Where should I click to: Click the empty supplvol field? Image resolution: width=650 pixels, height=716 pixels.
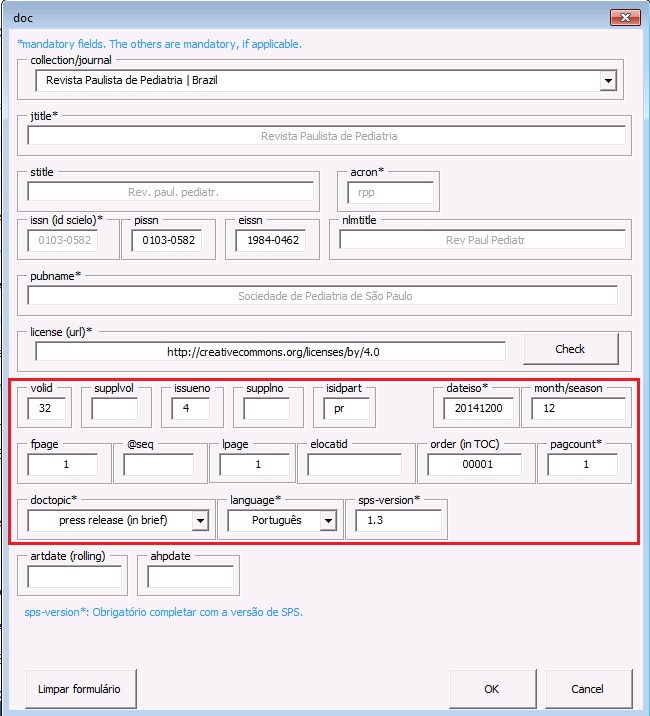114,408
